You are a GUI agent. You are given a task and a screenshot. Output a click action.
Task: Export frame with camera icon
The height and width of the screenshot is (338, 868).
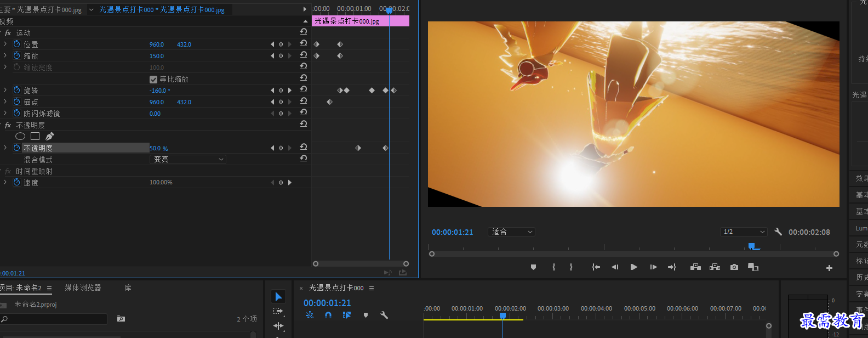(734, 267)
